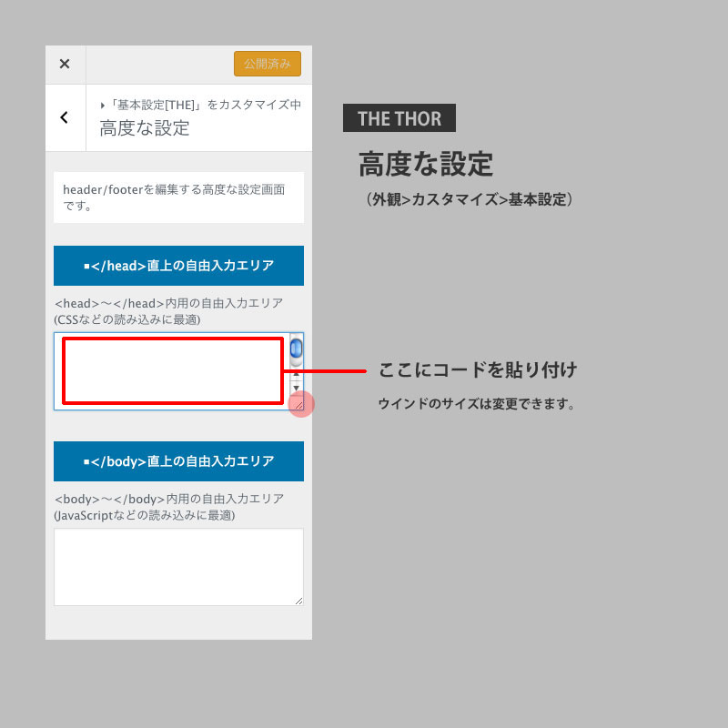The width and height of the screenshot is (728, 728).
Task: Click the 公開済み publish button
Action: [x=268, y=64]
